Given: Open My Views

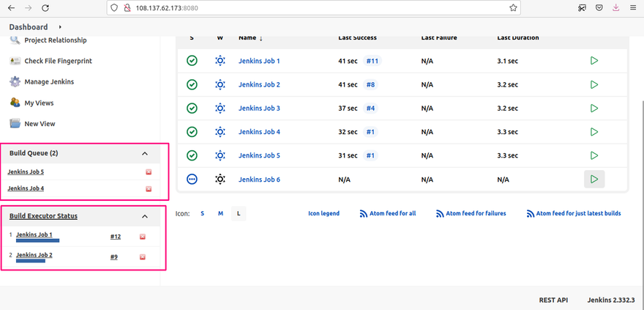Looking at the screenshot, I should pos(39,103).
